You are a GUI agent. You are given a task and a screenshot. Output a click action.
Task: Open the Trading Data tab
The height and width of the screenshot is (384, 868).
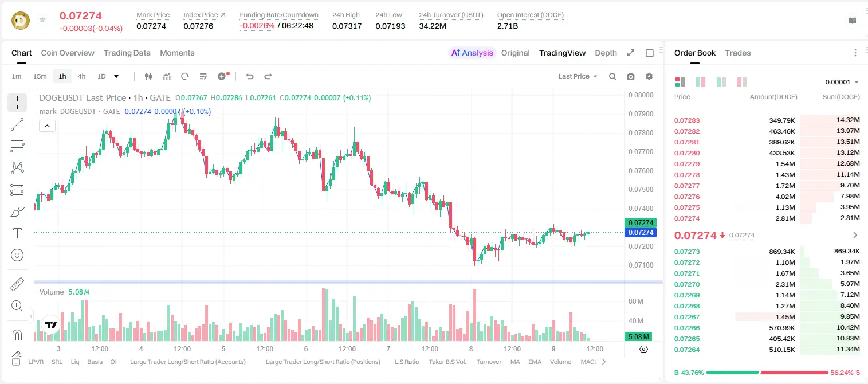pos(127,53)
